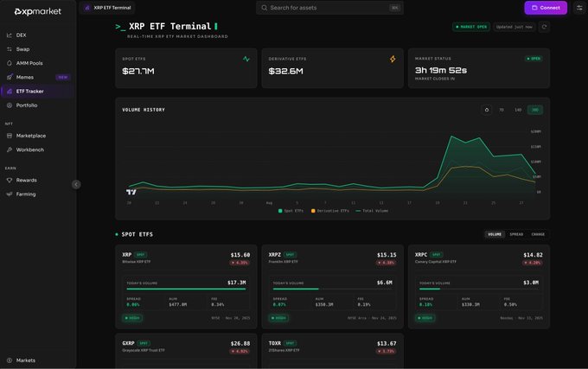Click the settings sliders icon top right
This screenshot has height=369, width=588.
579,8
